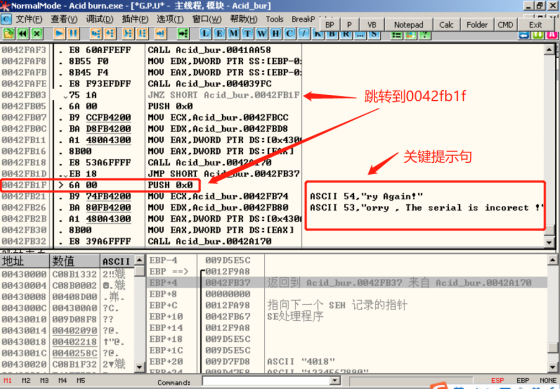Click the Restart program rewind icon
This screenshot has height=389, width=560.
click(23, 34)
